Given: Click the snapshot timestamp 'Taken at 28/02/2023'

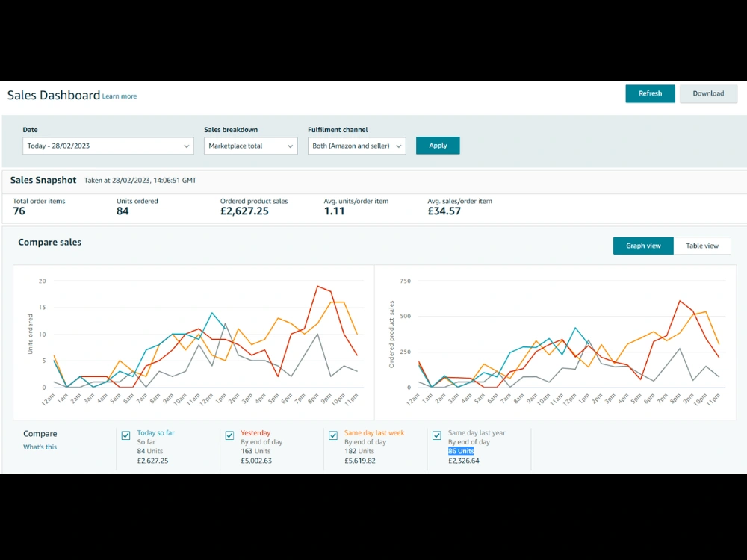Looking at the screenshot, I should [x=140, y=181].
